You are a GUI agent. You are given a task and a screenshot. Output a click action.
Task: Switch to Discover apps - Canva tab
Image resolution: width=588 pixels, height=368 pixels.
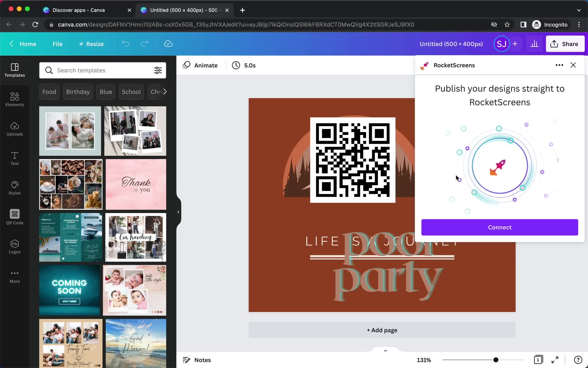click(x=79, y=10)
